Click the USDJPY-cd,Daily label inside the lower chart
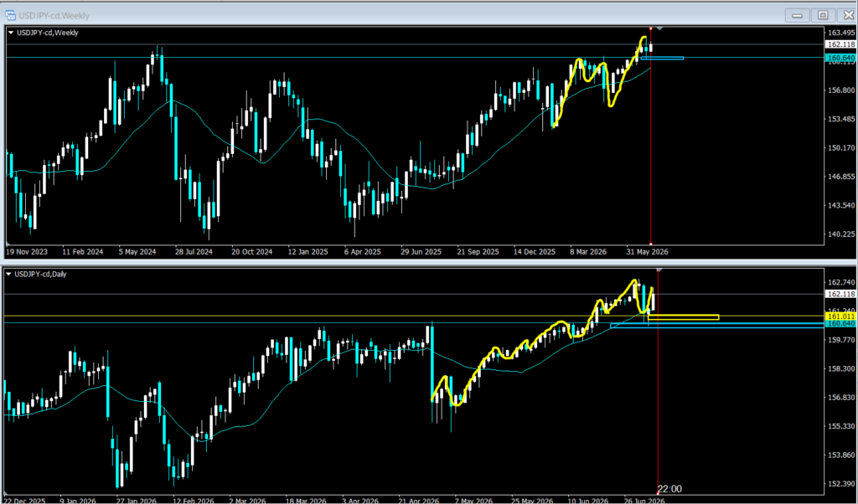The height and width of the screenshot is (504, 858). pos(40,275)
